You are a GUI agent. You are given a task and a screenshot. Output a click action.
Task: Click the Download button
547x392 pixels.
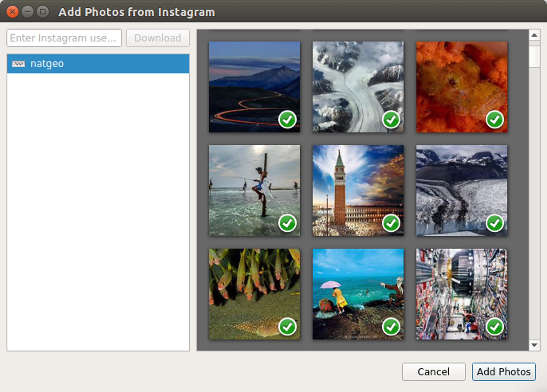[x=158, y=38]
